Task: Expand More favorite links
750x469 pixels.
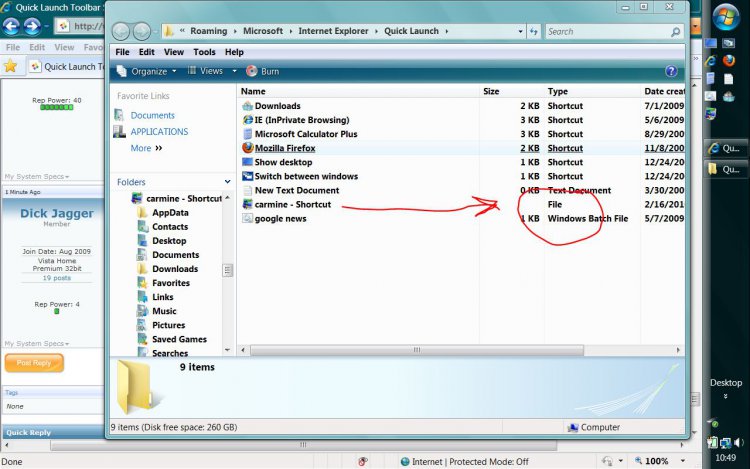Action: pyautogui.click(x=146, y=148)
